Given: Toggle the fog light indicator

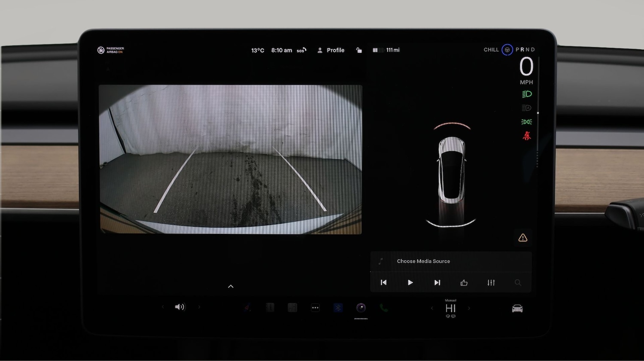Looking at the screenshot, I should (x=526, y=122).
